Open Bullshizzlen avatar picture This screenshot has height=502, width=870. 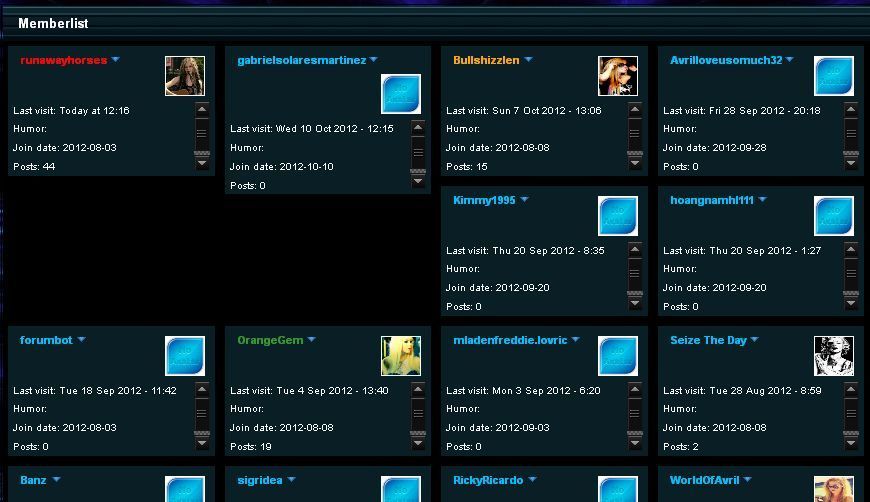tap(618, 76)
